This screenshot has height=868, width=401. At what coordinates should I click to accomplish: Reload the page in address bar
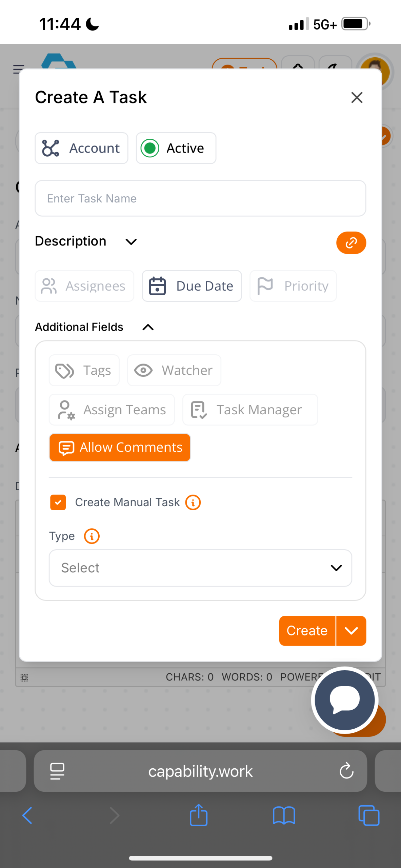(346, 771)
